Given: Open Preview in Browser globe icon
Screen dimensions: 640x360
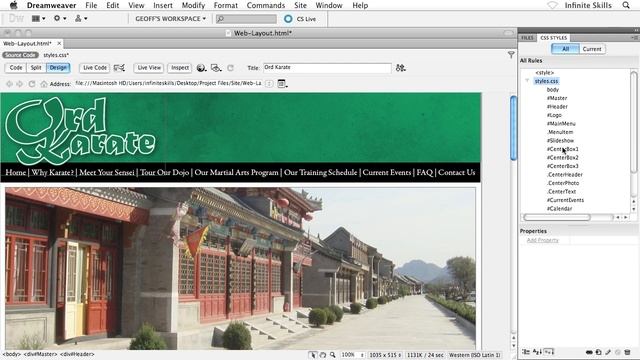Looking at the screenshot, I should (x=201, y=68).
